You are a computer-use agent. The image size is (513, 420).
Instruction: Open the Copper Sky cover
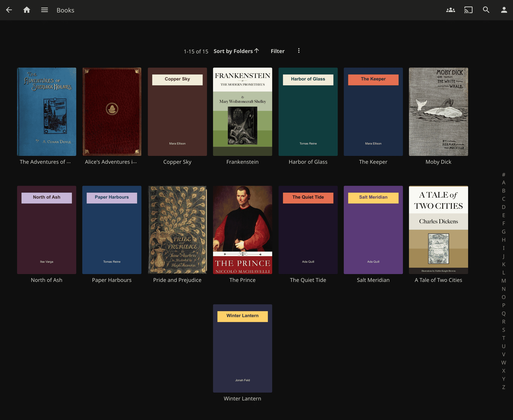(x=177, y=112)
